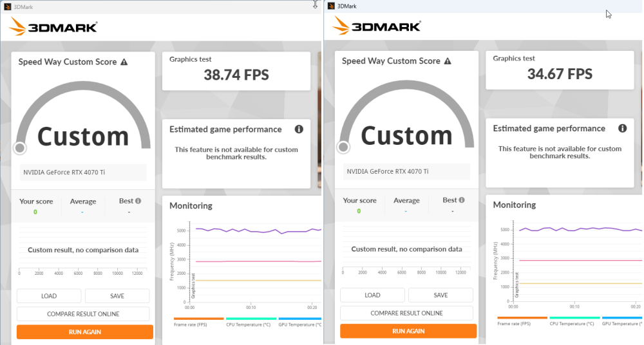
Task: Select GPU Temperature legend in right Monitoring chart
Action: 622,322
